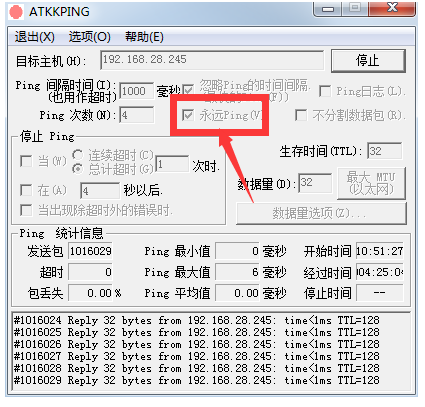Click the Ping 平均值 value field
The image size is (425, 407).
237,293
